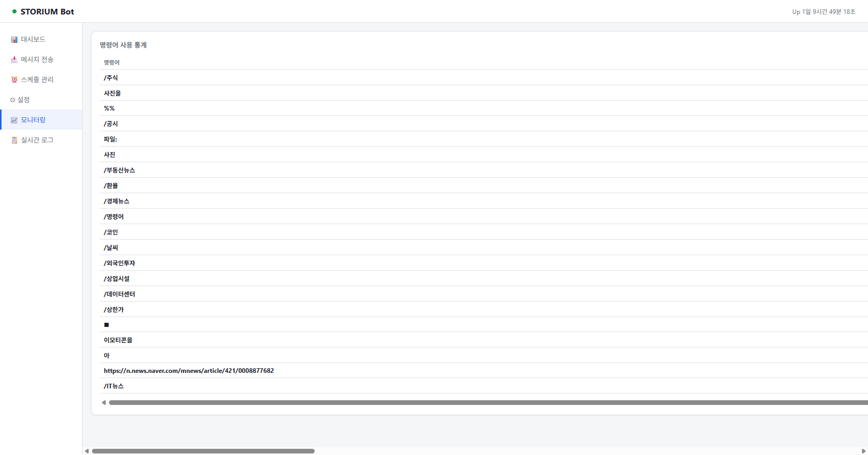The height and width of the screenshot is (455, 868).
Task: Go to 메시지 전송 page
Action: pyautogui.click(x=37, y=60)
